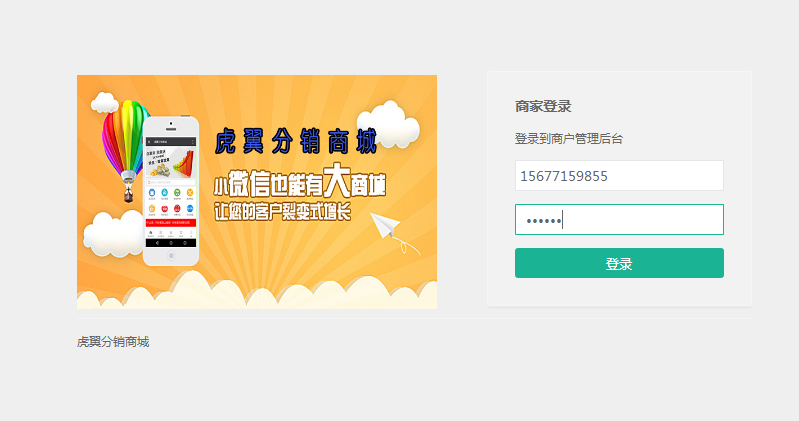This screenshot has width=799, height=421.
Task: Click the app icon grid on phone screen
Action: click(x=171, y=201)
